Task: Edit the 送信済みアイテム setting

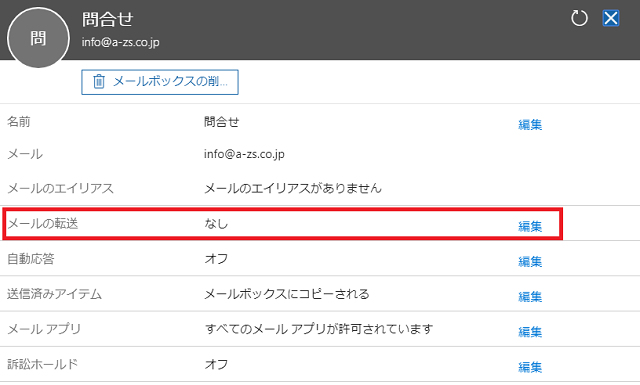Action: (530, 297)
